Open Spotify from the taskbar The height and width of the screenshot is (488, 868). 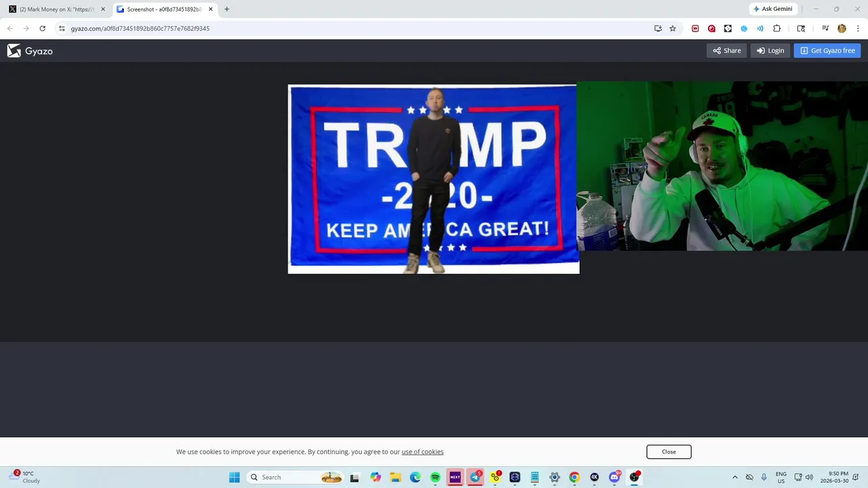tap(435, 477)
